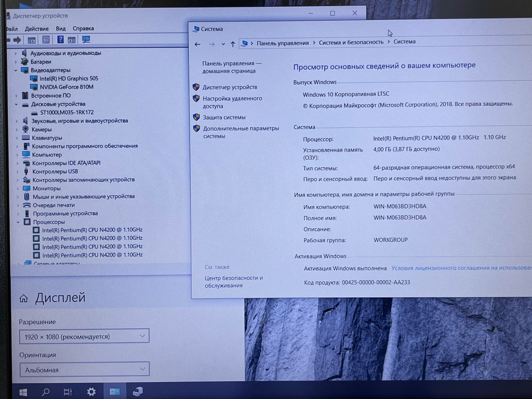The width and height of the screenshot is (532, 399).
Task: Click properties toolbar icon in Device Manager
Action: click(46, 40)
